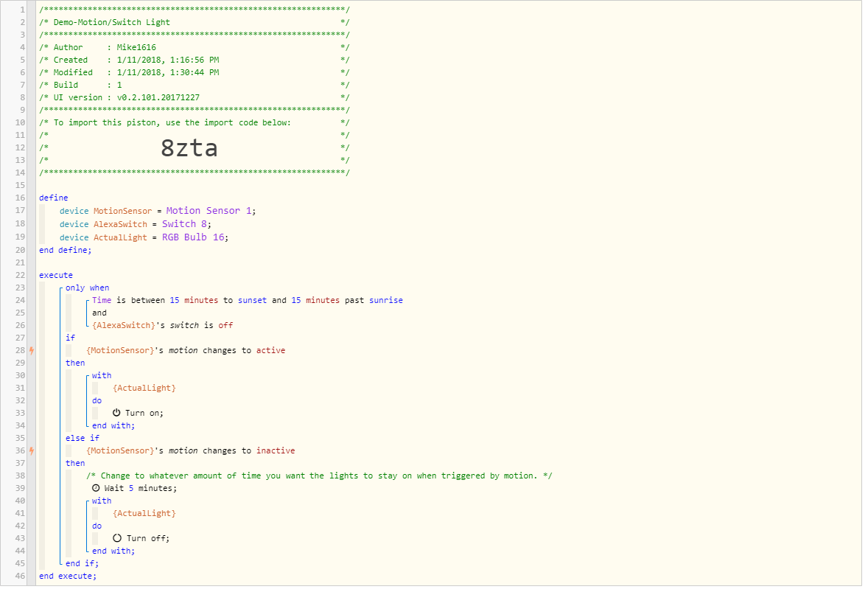Click the circle icon beside Turn off

point(117,538)
